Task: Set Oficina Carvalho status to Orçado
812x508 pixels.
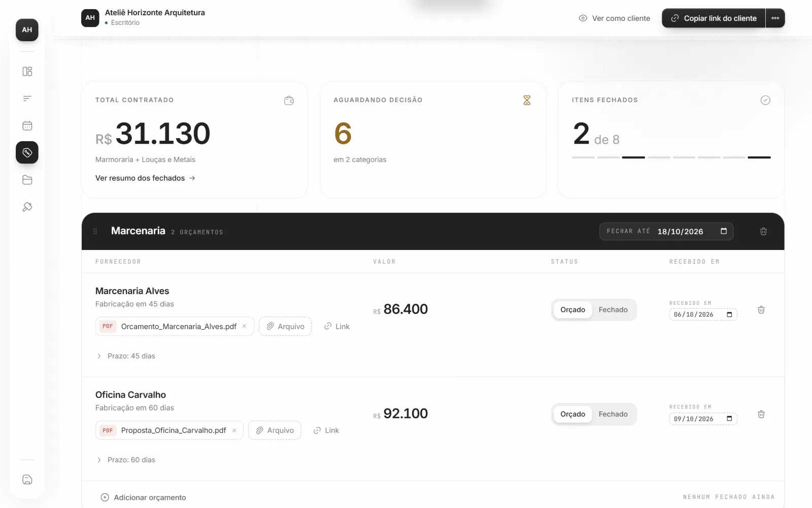Action: [572, 415]
